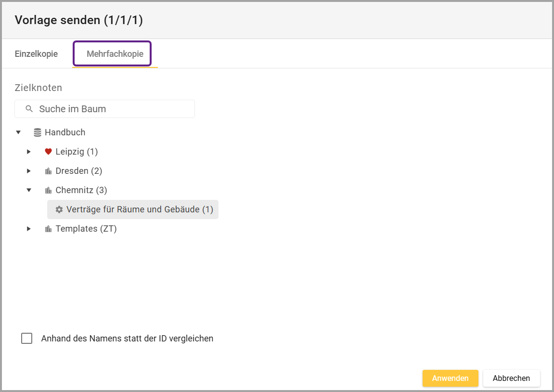The height and width of the screenshot is (392, 554).
Task: Click the magnifier icon in tree search
Action: [x=29, y=109]
